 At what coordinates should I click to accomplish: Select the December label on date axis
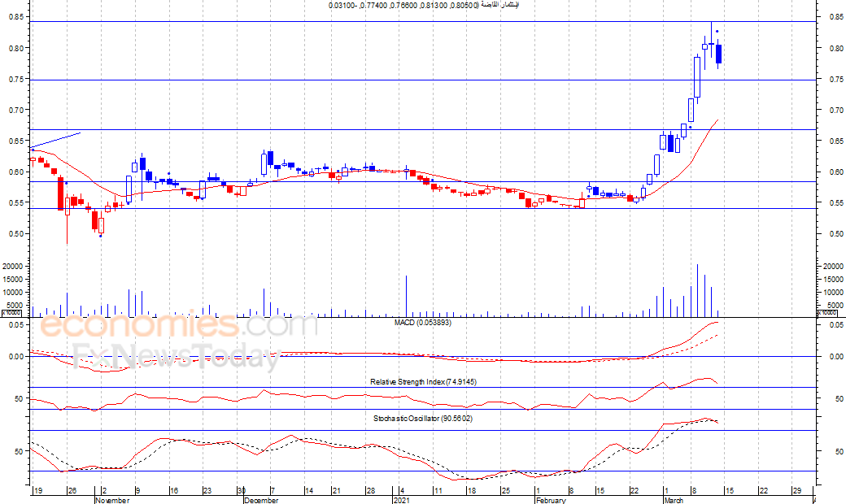coord(261,501)
